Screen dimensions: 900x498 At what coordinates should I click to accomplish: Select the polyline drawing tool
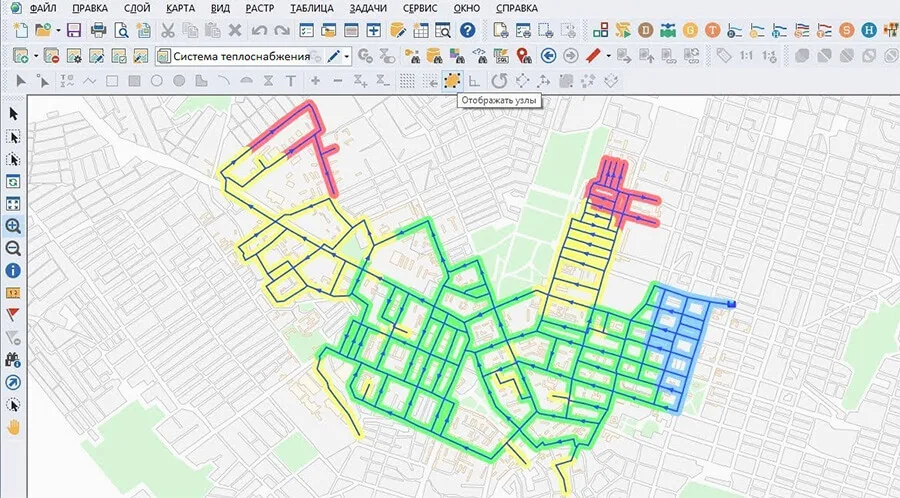(89, 81)
